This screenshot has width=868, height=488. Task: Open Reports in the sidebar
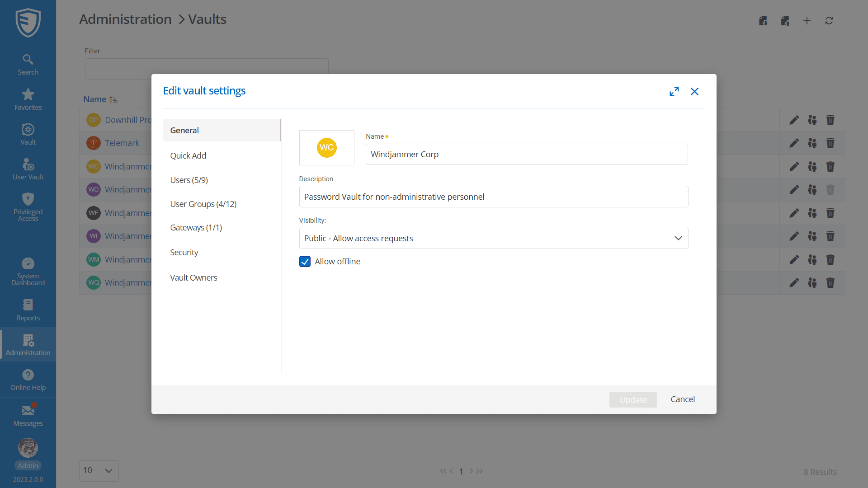pyautogui.click(x=28, y=310)
